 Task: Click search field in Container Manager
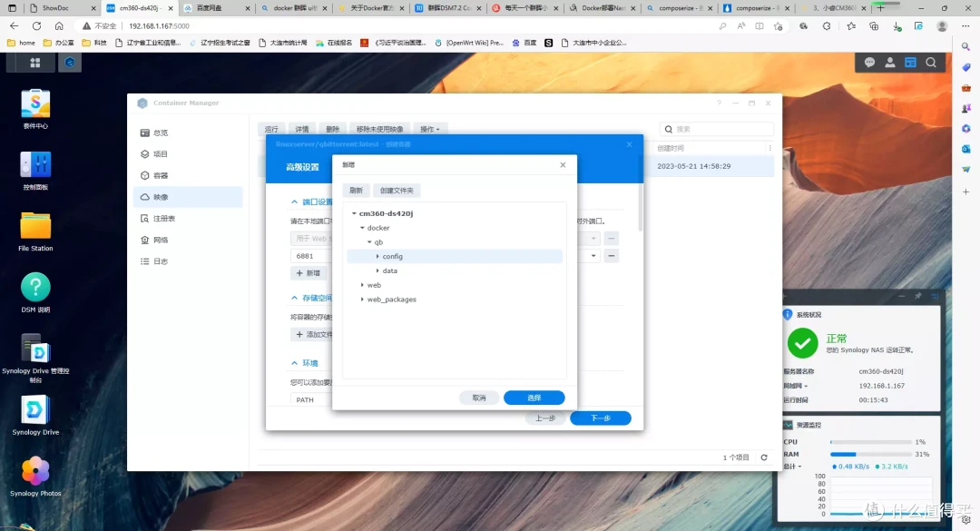(716, 129)
